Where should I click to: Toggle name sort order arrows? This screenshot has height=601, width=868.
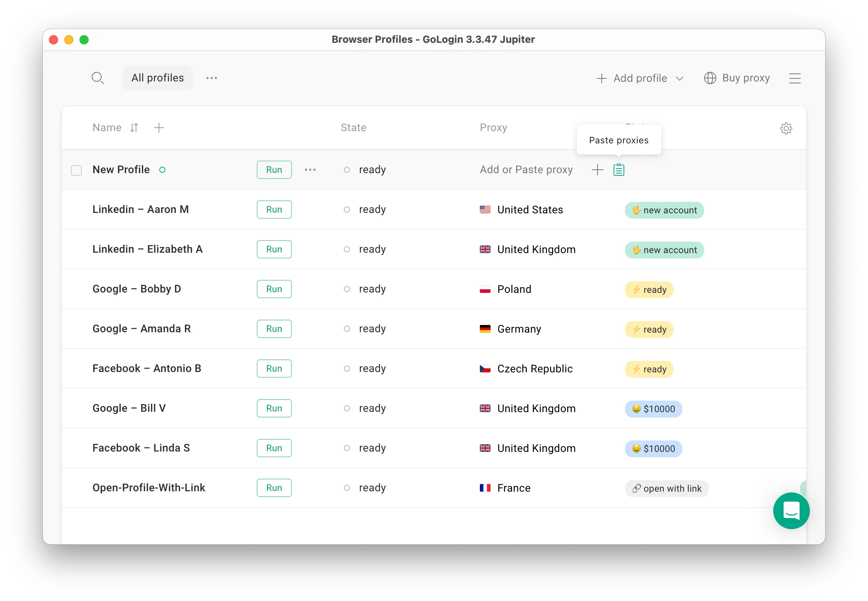pyautogui.click(x=134, y=128)
